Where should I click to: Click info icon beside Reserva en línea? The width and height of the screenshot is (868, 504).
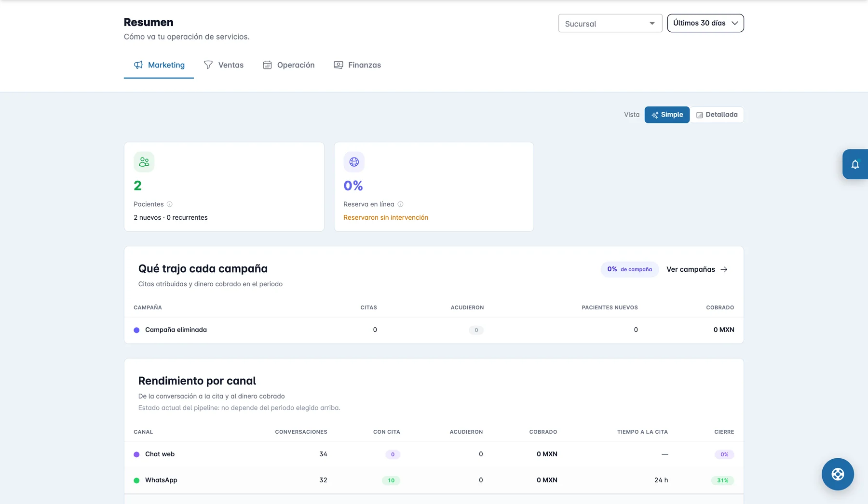(x=400, y=204)
